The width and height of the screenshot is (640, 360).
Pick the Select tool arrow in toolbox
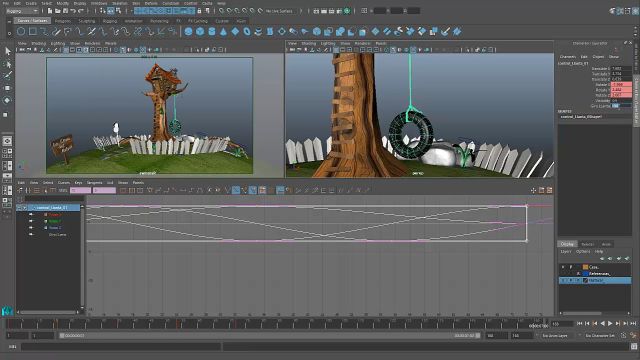click(x=8, y=51)
